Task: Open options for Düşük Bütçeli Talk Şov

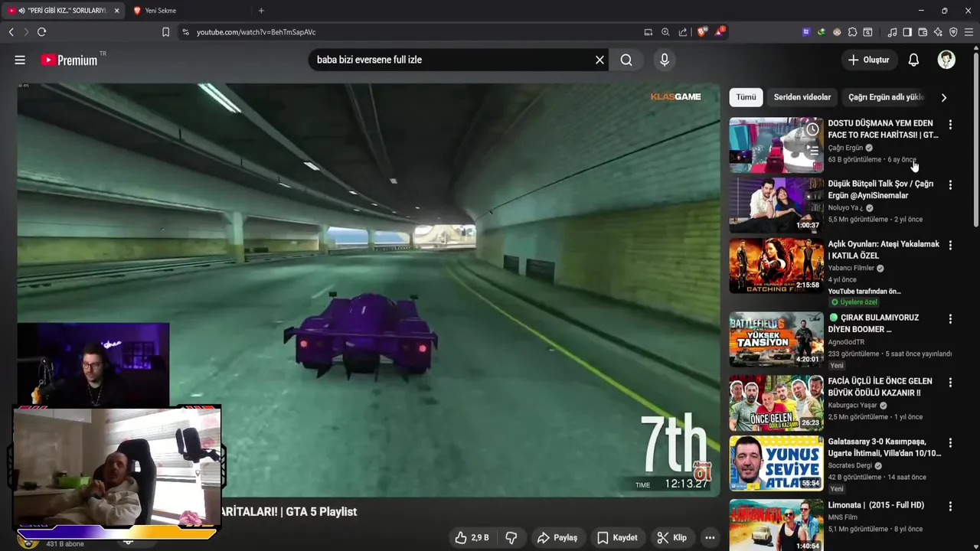Action: pyautogui.click(x=950, y=185)
